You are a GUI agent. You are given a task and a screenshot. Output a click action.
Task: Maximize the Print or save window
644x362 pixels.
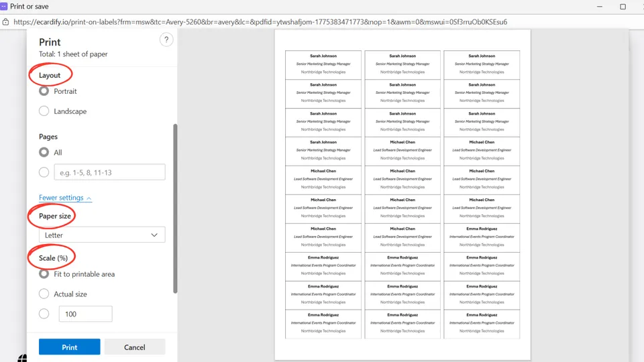point(623,7)
